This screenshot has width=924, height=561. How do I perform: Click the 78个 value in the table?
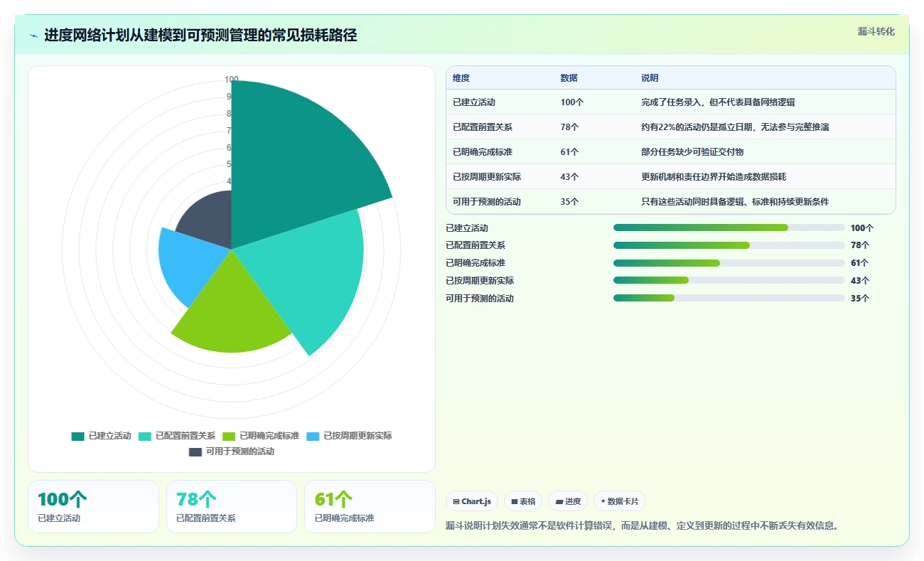point(569,127)
